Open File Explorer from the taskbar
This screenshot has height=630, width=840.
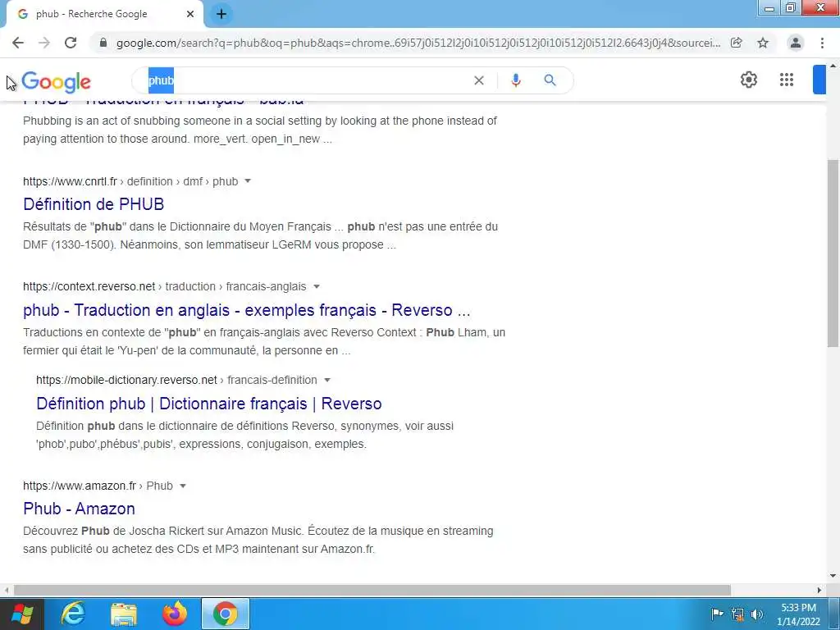(x=124, y=614)
